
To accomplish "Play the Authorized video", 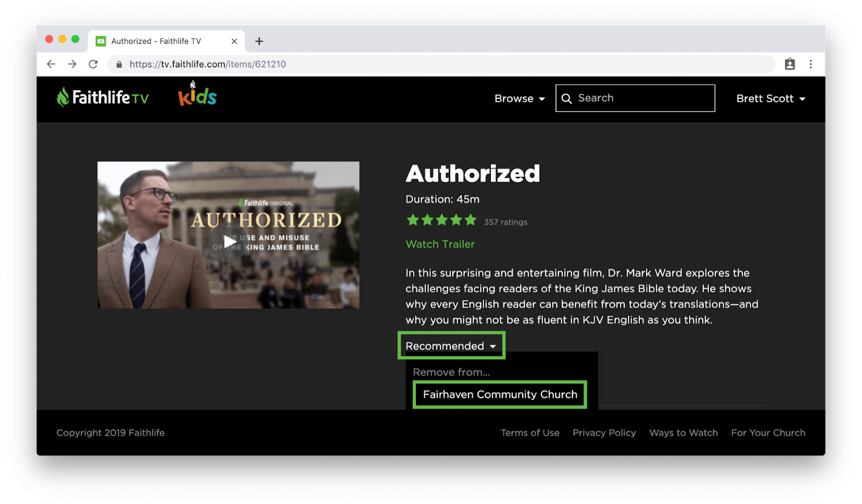I will pos(230,242).
